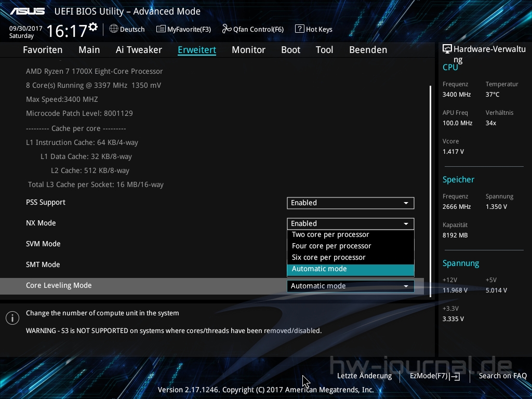Click the settings list vertical scrollbar
Image resolution: width=532 pixels, height=399 pixels.
[430, 192]
